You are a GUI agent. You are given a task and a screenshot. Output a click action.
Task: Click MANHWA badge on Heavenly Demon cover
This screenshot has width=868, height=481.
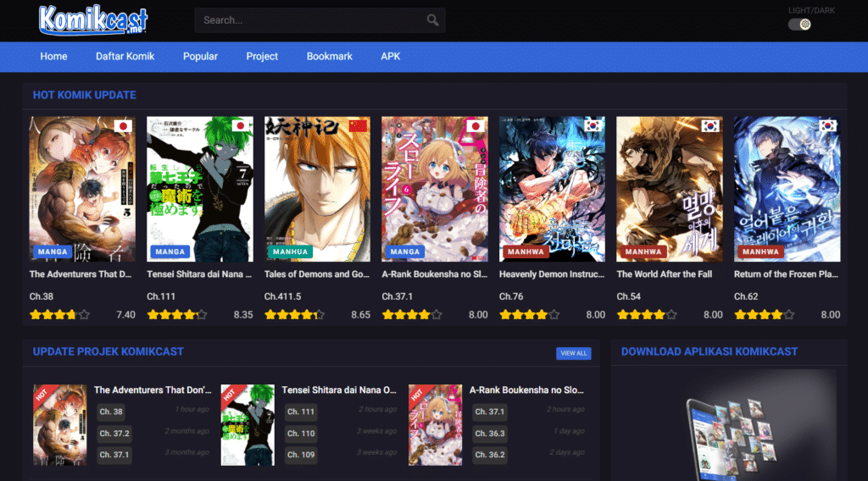pyautogui.click(x=526, y=252)
